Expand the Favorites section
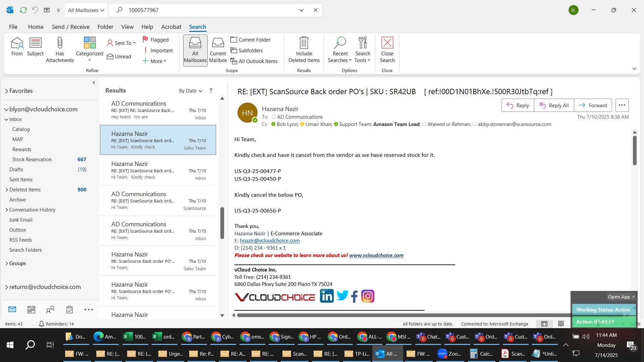Viewport: 644px width, 362px height. 6,91
